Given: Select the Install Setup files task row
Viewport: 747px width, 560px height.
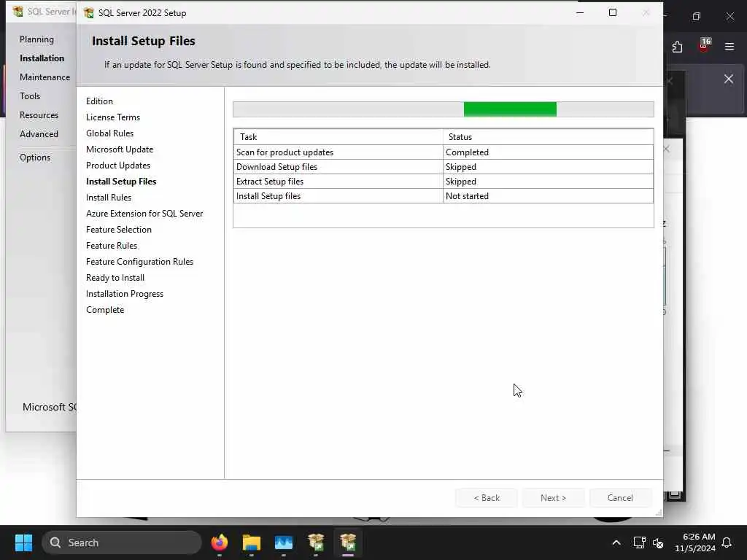Looking at the screenshot, I should pos(443,196).
